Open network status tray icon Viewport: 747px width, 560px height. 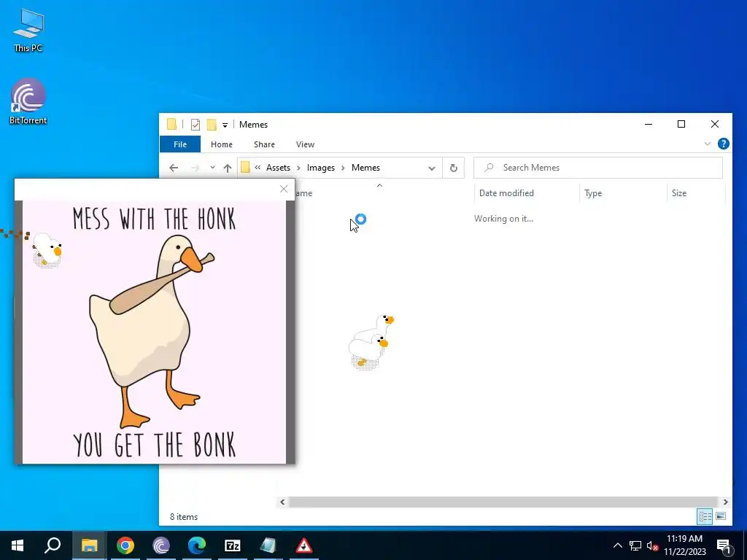click(635, 545)
